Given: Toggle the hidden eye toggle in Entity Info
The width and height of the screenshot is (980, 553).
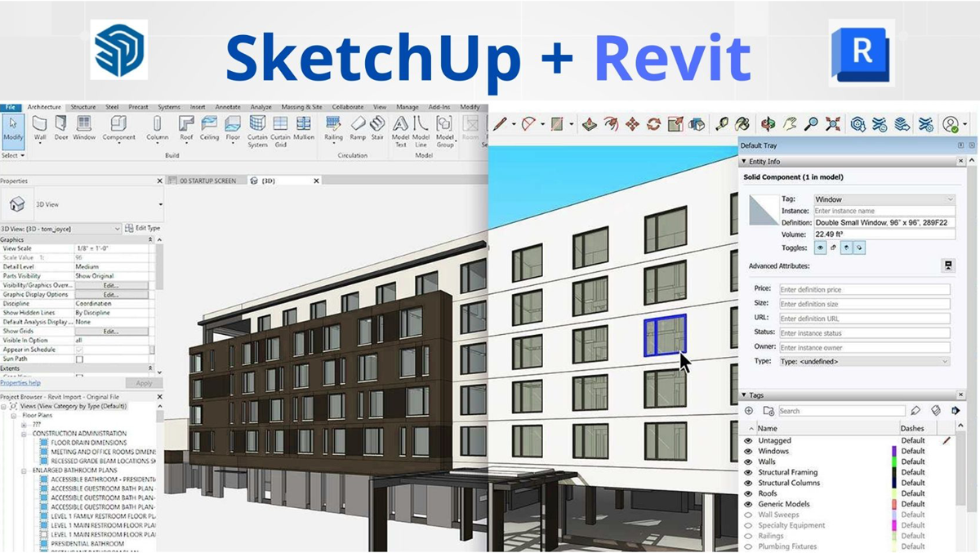Looking at the screenshot, I should point(820,248).
